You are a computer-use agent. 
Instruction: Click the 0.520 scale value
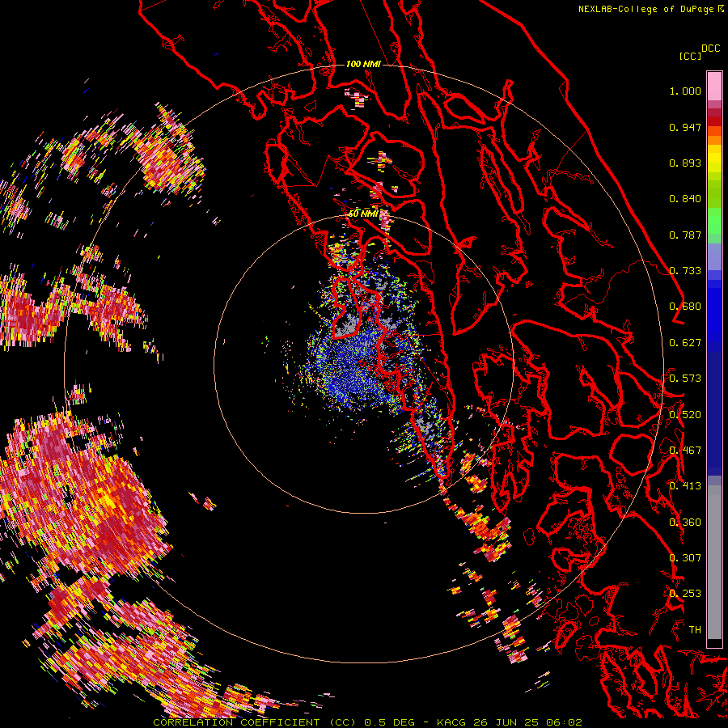pyautogui.click(x=685, y=415)
